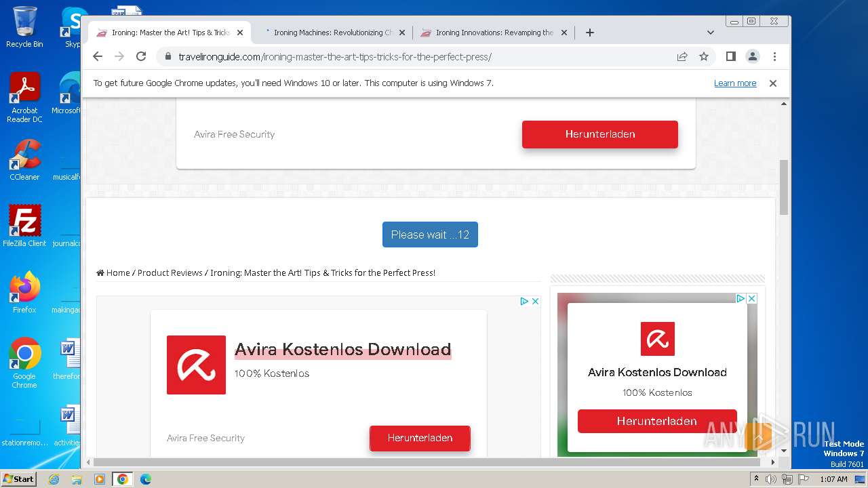
Task: Close the sidebar ad with X
Action: tap(751, 298)
